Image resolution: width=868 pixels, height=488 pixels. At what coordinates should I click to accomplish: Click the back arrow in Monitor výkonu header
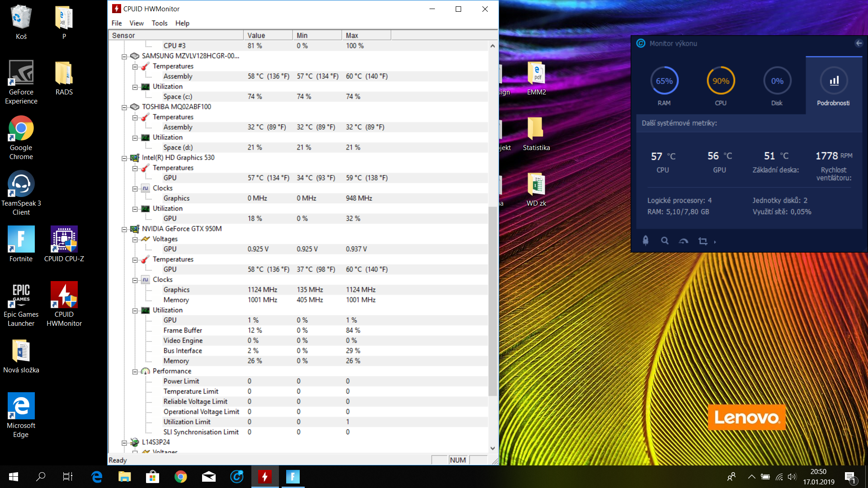(x=859, y=43)
